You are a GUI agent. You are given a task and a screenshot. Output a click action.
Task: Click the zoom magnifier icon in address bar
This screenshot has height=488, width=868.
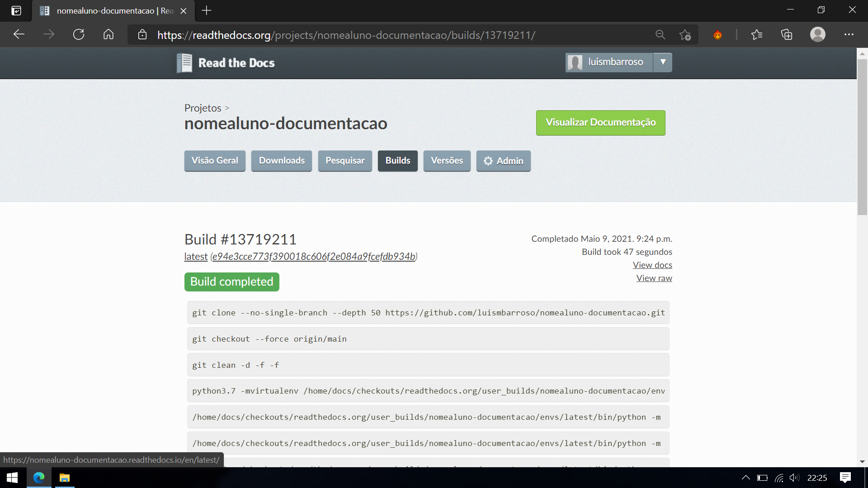point(660,35)
